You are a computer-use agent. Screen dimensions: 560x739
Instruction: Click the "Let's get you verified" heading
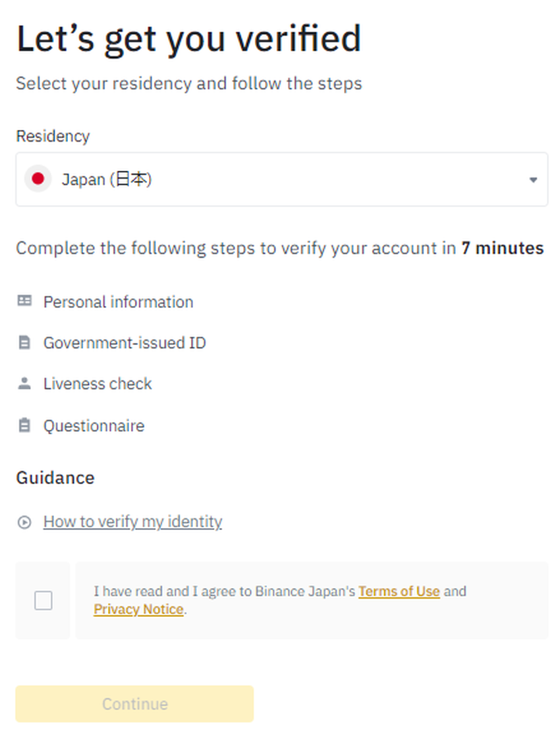pos(188,40)
